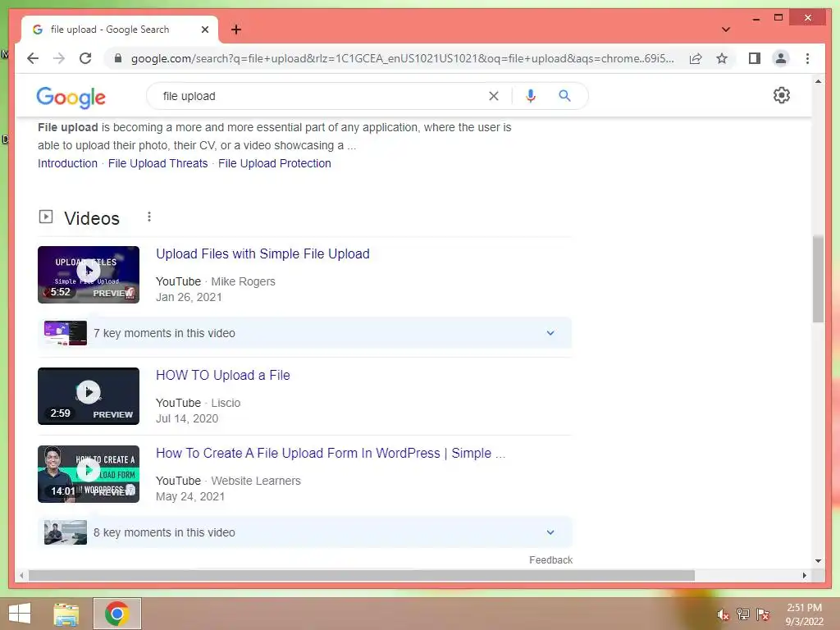The width and height of the screenshot is (840, 630).
Task: Open Google quick settings gear
Action: [781, 95]
